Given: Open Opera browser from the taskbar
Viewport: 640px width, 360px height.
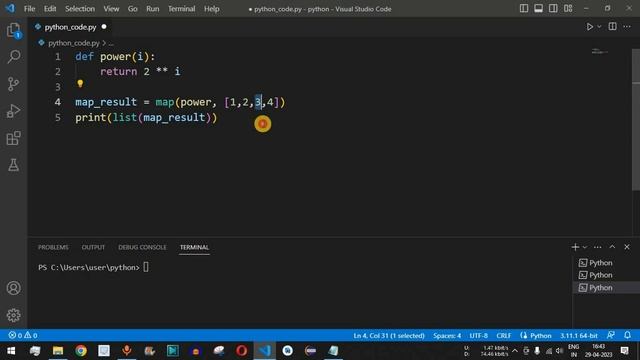Looking at the screenshot, I should pyautogui.click(x=242, y=351).
